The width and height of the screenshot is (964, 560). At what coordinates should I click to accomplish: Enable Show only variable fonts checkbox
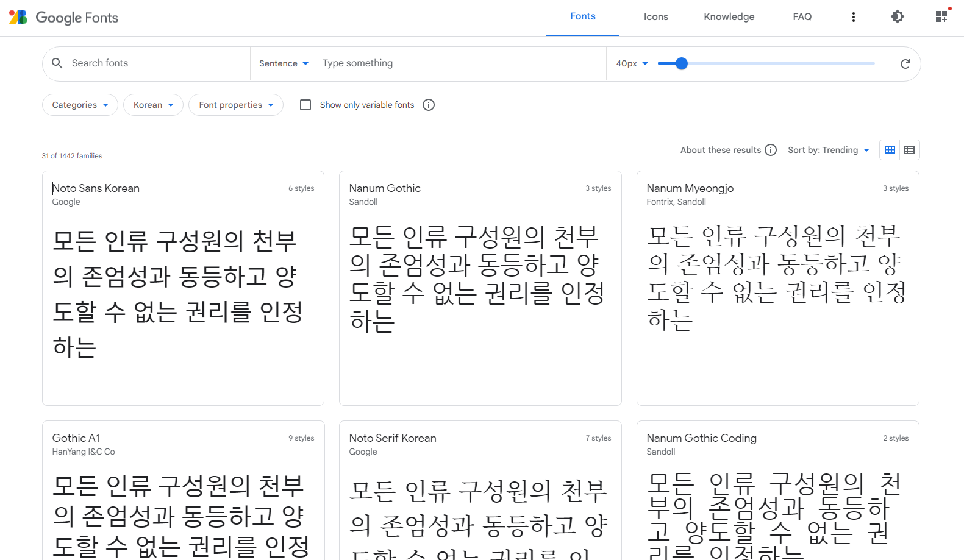305,105
